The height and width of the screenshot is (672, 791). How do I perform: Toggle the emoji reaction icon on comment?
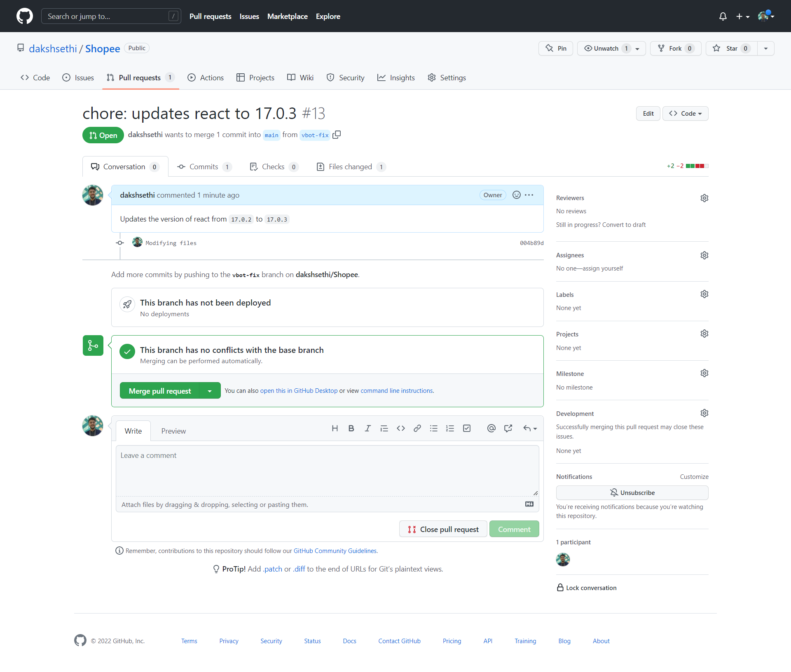click(516, 195)
